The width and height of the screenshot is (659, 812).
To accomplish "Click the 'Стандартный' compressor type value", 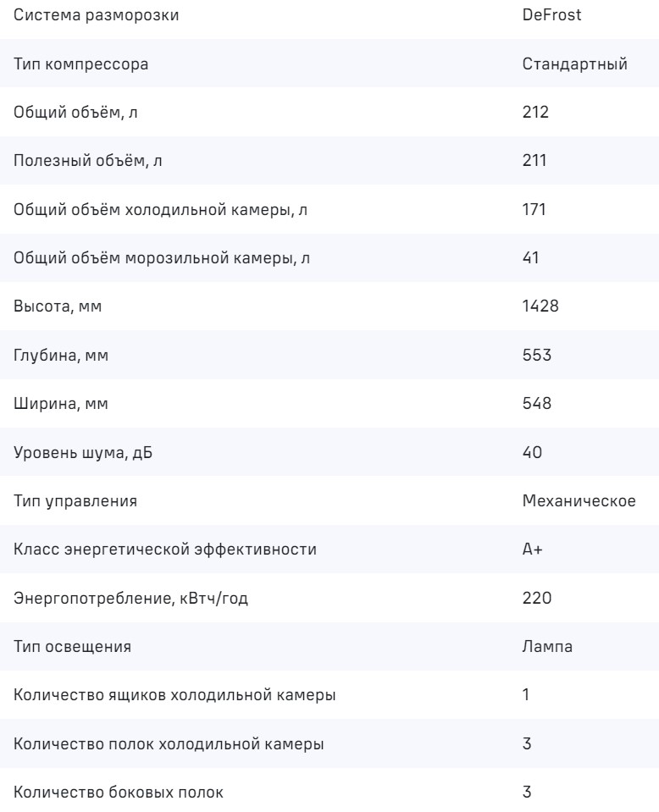I will pos(575,64).
